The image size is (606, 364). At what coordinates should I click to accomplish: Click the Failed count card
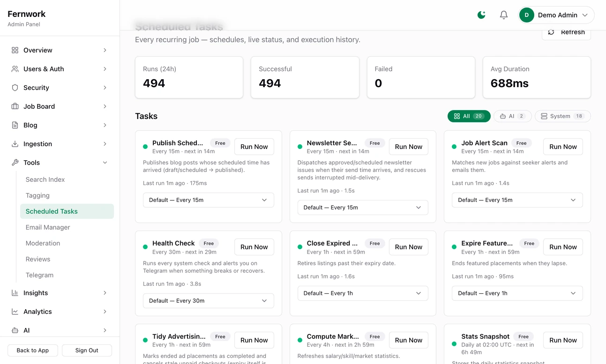click(x=421, y=77)
